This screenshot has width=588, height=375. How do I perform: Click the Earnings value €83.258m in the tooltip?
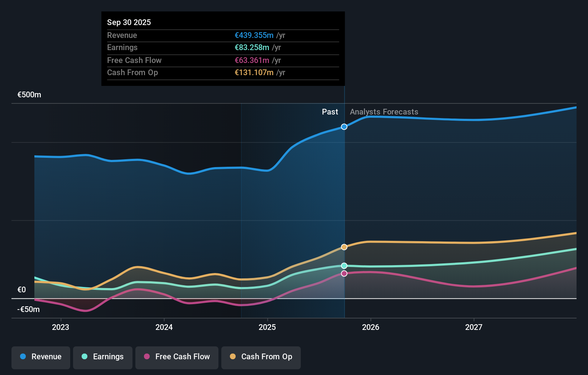(x=251, y=47)
